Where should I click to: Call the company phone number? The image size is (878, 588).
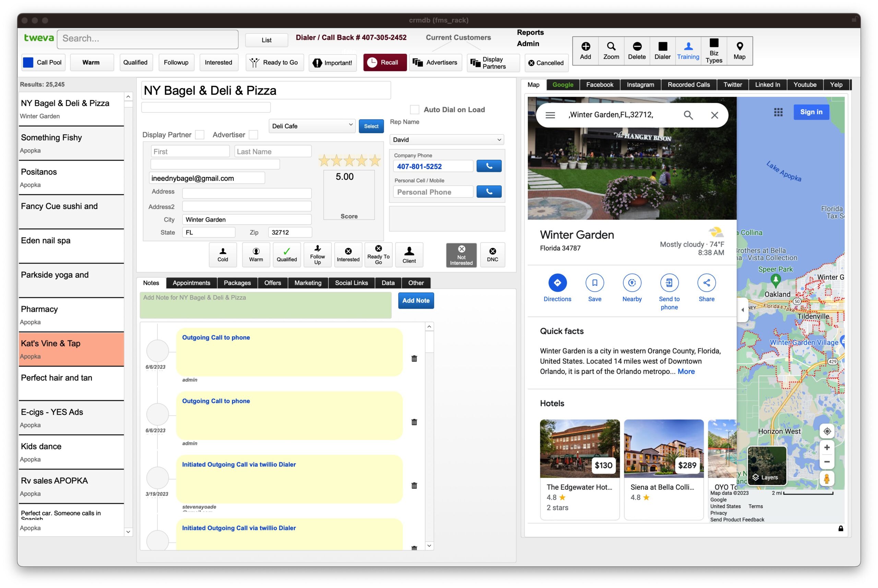point(489,166)
